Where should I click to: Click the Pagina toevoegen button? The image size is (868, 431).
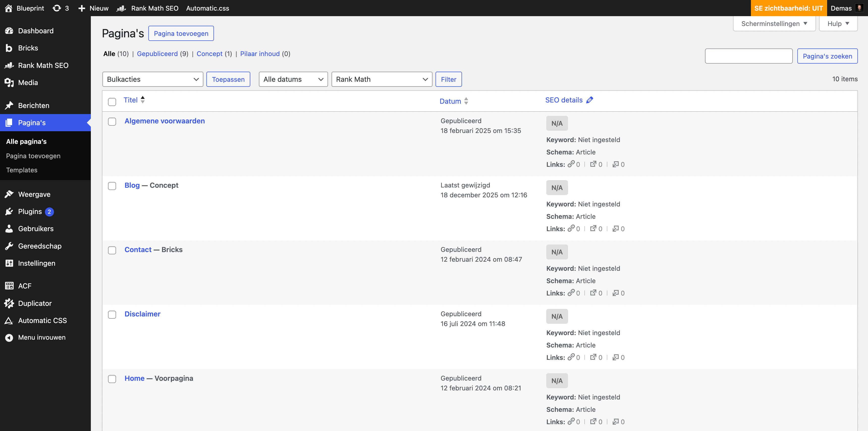pyautogui.click(x=181, y=33)
